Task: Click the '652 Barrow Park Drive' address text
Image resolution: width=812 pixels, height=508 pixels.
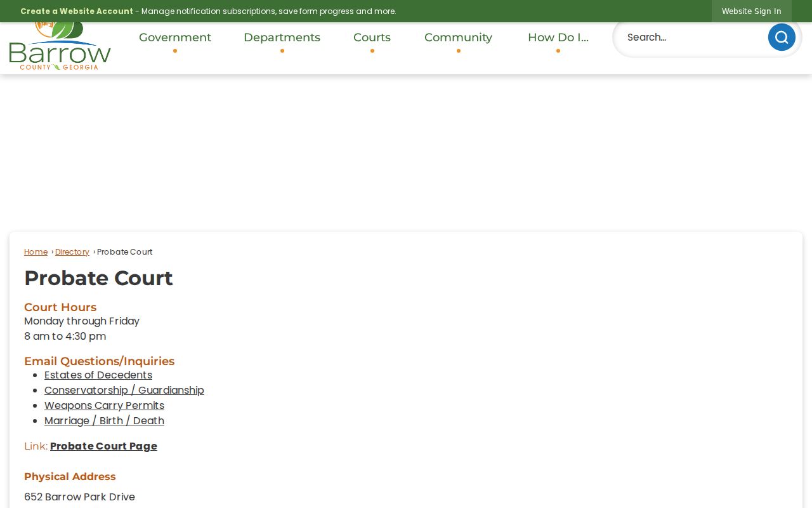Action: pos(79,497)
